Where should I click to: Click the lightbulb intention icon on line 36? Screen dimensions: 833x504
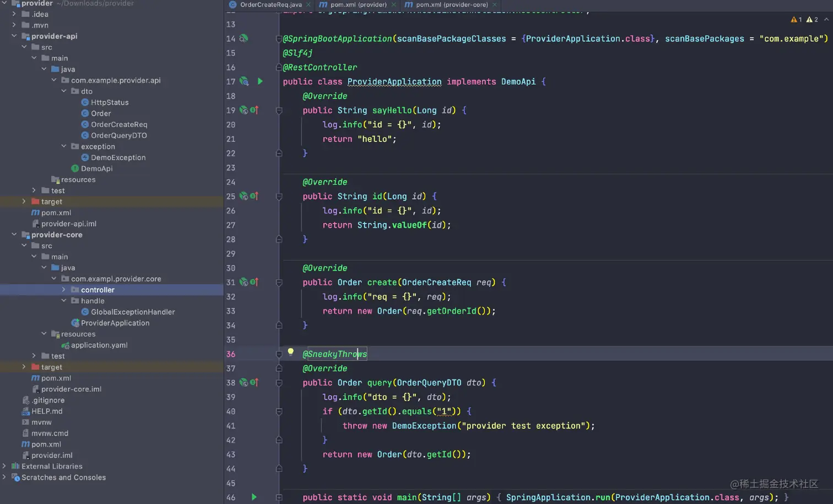point(291,353)
